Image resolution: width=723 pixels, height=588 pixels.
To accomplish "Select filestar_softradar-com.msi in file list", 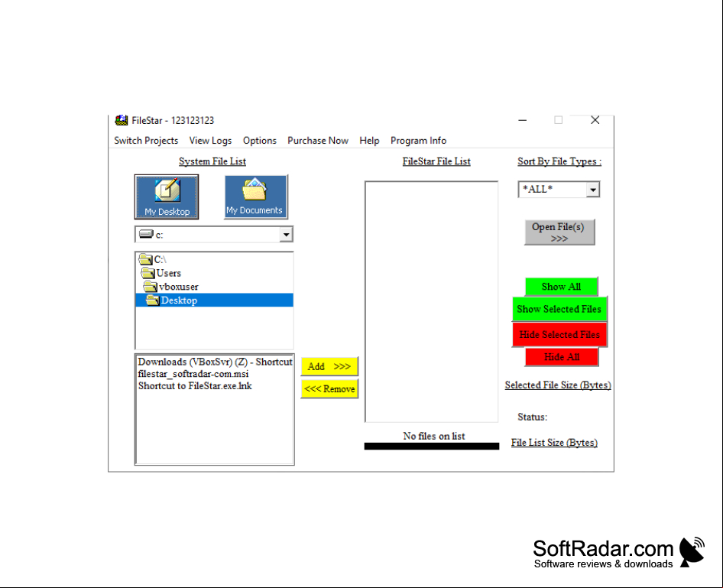I will tap(193, 374).
